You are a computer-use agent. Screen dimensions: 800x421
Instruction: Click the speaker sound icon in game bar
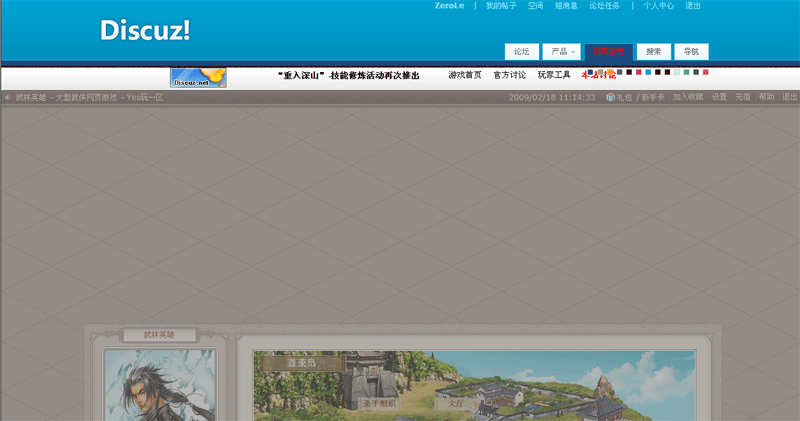7,97
